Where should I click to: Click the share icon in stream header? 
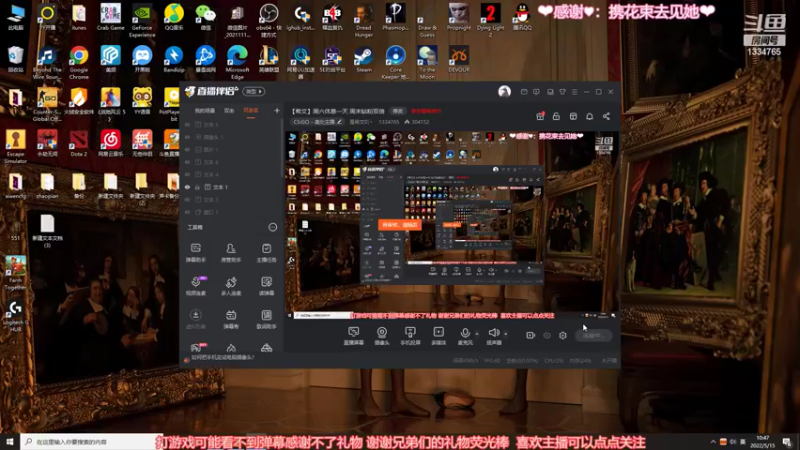pyautogui.click(x=606, y=116)
